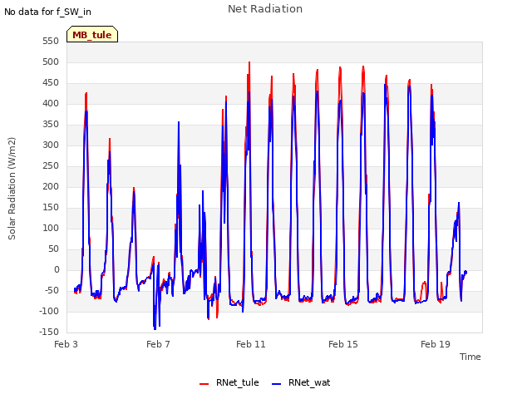Click the 450 y-axis tick label
The height and width of the screenshot is (399, 532).
[51, 82]
